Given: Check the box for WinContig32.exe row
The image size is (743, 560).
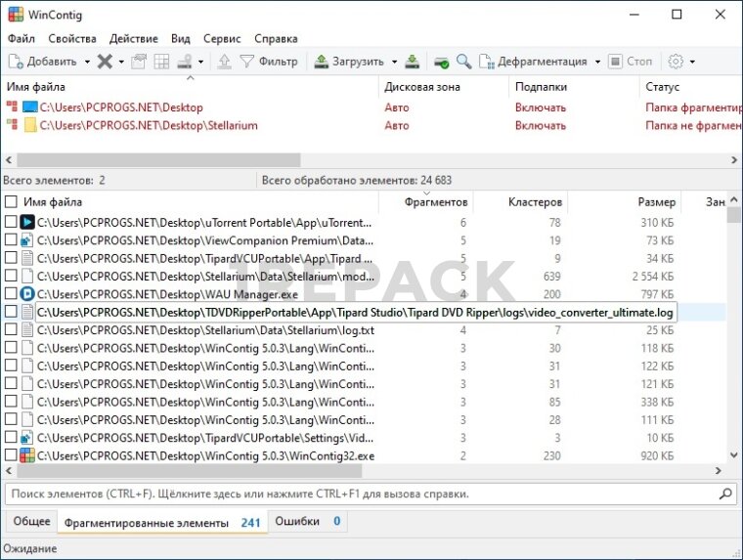Looking at the screenshot, I should pos(11,455).
